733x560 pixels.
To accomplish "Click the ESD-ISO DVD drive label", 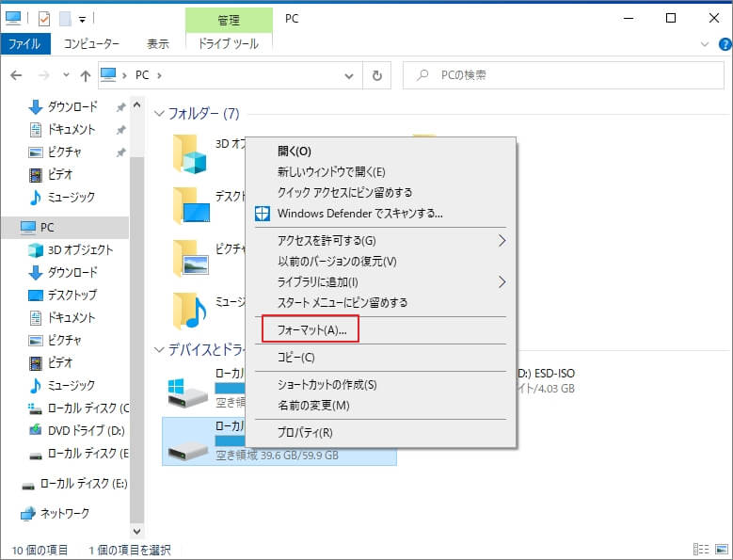I will [546, 374].
